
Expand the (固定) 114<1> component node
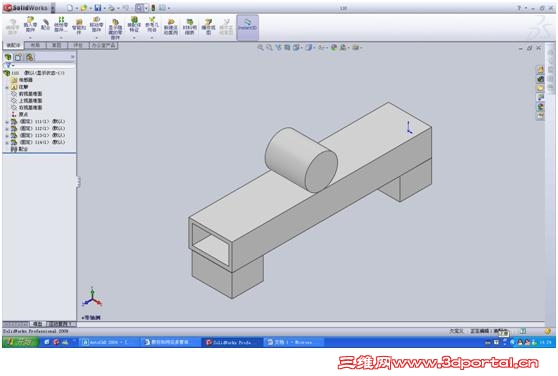coord(7,142)
